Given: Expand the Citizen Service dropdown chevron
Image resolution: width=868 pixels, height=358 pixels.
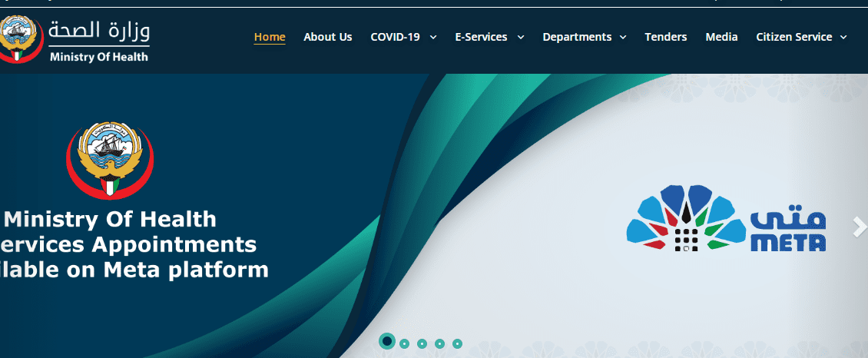Looking at the screenshot, I should 843,37.
